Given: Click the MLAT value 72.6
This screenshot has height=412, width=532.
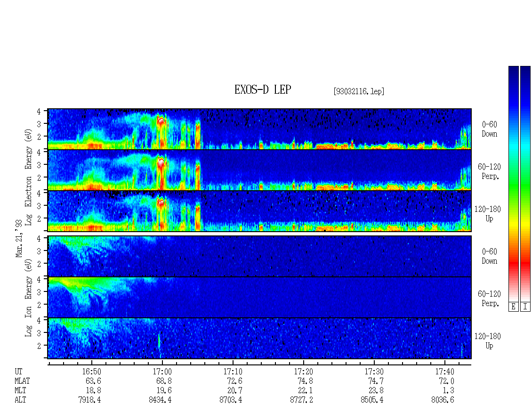Looking at the screenshot, I should tap(234, 381).
